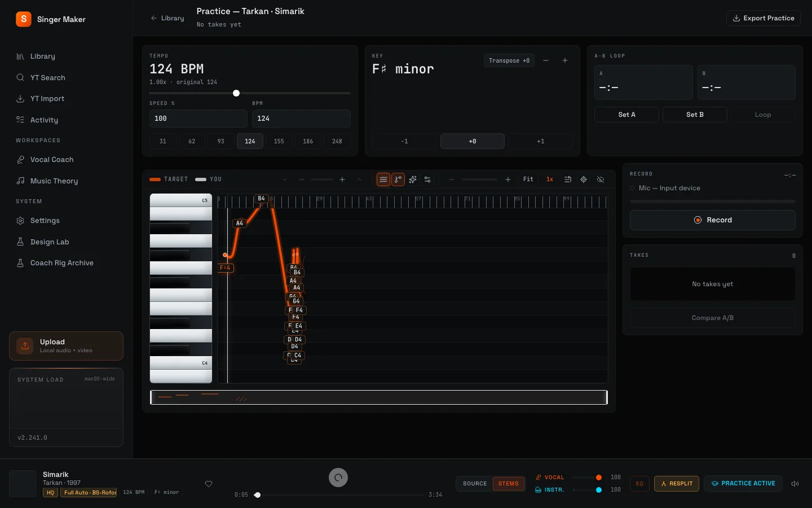Click horizontal zoom out minus icon
Image resolution: width=812 pixels, height=508 pixels.
tap(452, 179)
